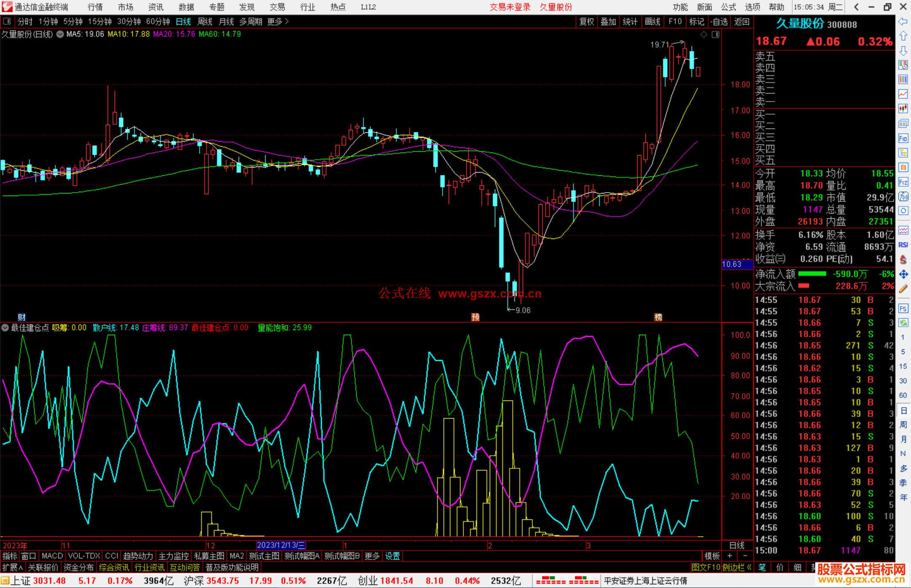Click the f(x) formula sidebar icon
911x588 pixels.
(903, 196)
